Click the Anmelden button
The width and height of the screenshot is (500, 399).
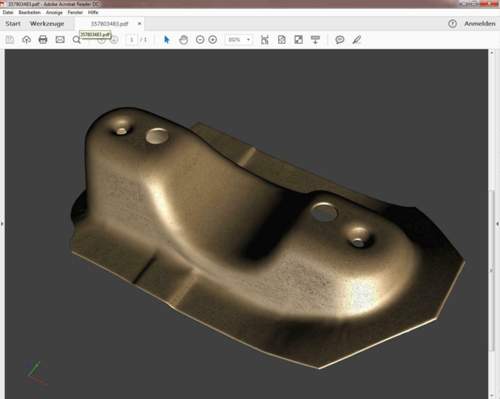coord(480,24)
